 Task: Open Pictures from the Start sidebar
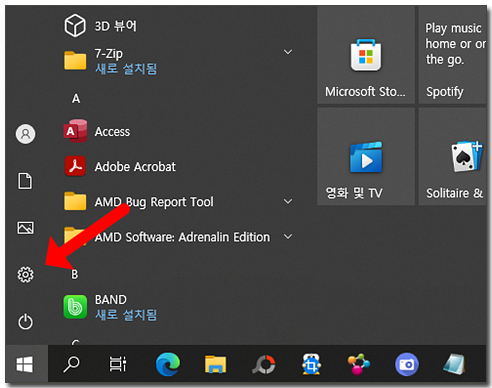point(25,228)
